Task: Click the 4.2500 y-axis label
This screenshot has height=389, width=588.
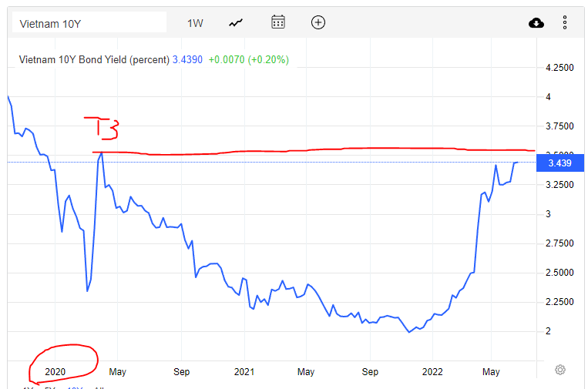Action: pos(559,68)
